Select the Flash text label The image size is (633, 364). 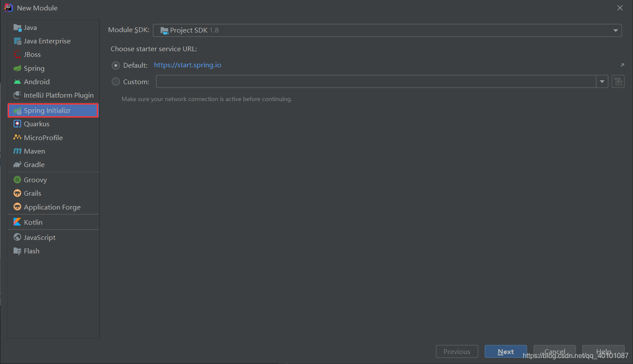(32, 251)
